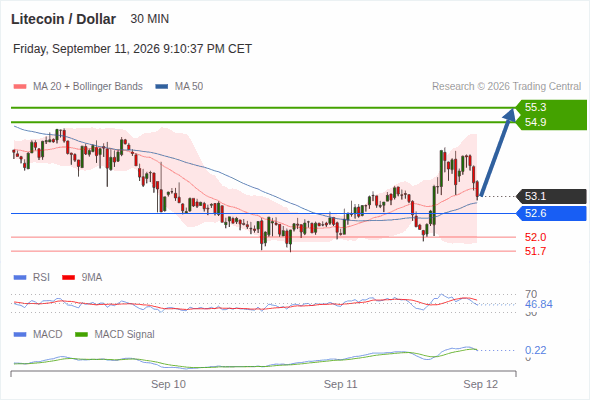Select the 53.1 current price tag

[551, 196]
